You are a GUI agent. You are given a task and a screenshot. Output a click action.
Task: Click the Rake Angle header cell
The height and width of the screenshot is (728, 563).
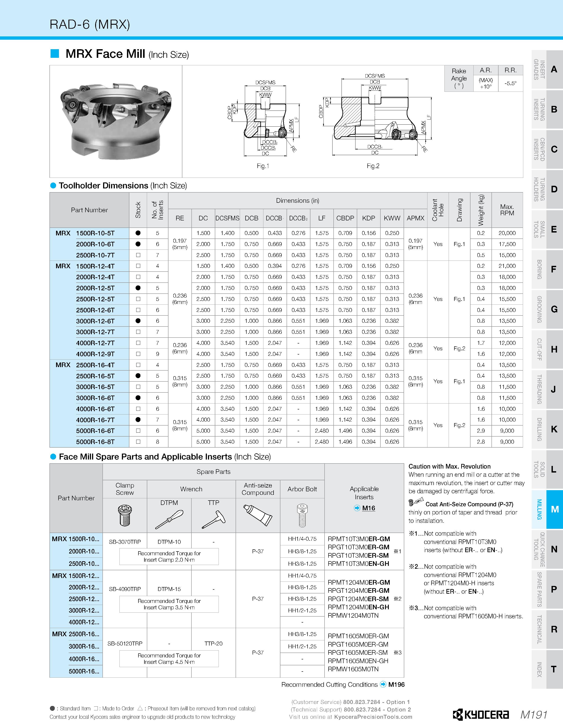pyautogui.click(x=459, y=78)
